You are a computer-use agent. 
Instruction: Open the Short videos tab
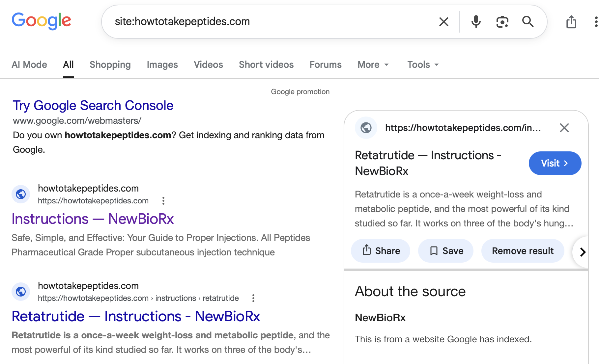(x=266, y=65)
